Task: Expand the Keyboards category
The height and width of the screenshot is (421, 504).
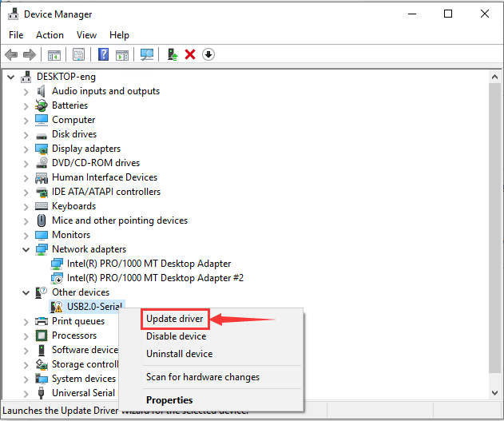Action: (x=26, y=207)
